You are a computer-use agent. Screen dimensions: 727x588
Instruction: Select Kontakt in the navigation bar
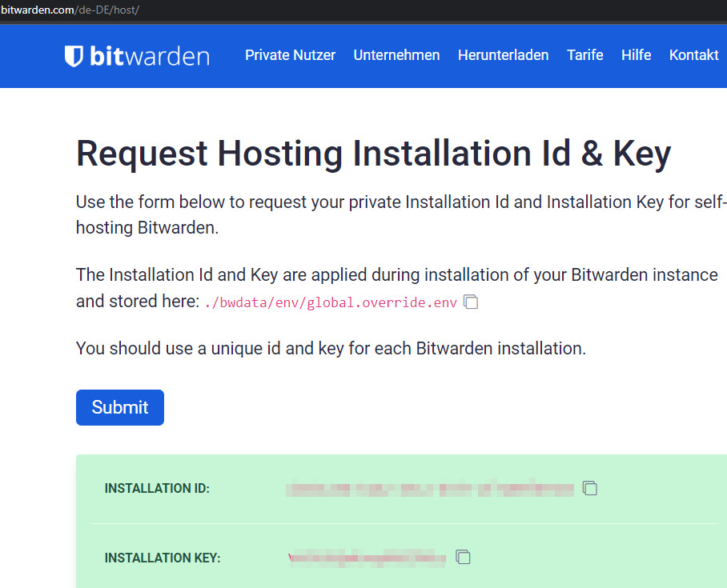[x=693, y=55]
